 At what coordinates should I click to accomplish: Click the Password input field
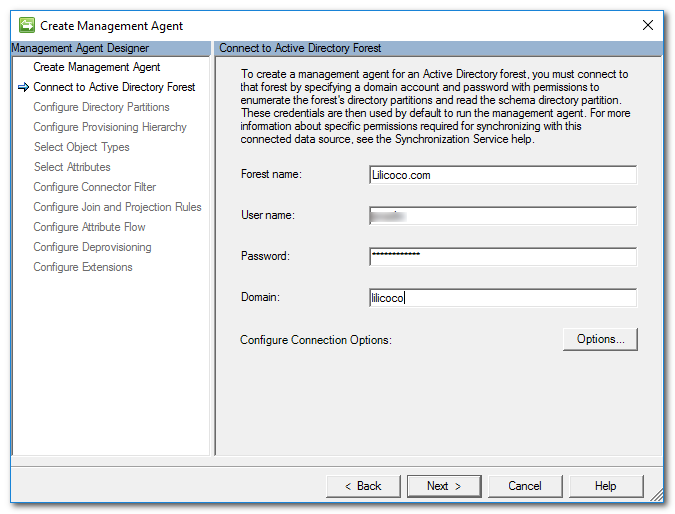coord(503,257)
